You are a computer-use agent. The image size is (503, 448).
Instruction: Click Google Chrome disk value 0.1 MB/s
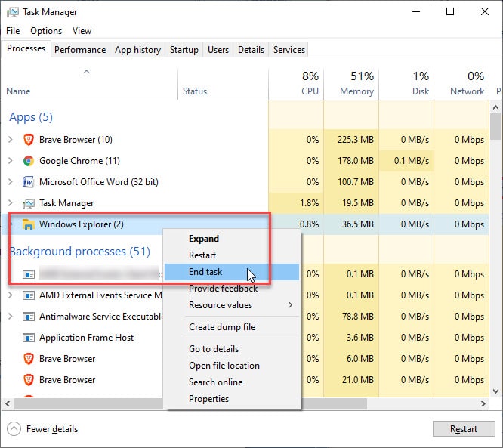point(412,161)
